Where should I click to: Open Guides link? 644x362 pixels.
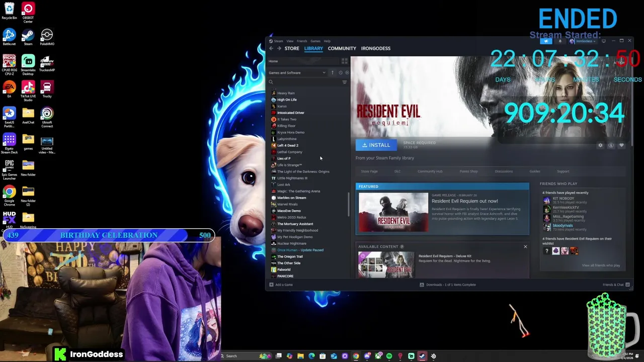coord(535,171)
